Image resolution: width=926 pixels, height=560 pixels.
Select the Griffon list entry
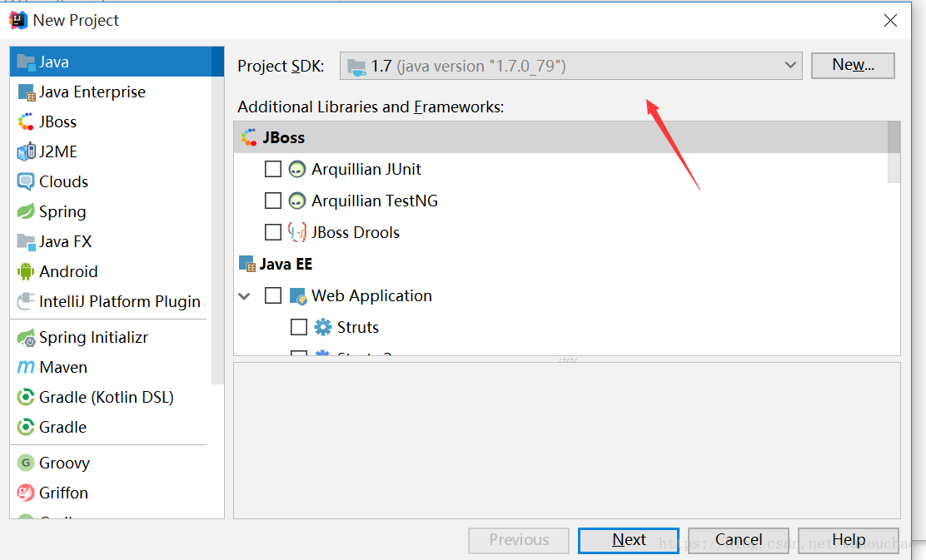click(x=111, y=493)
